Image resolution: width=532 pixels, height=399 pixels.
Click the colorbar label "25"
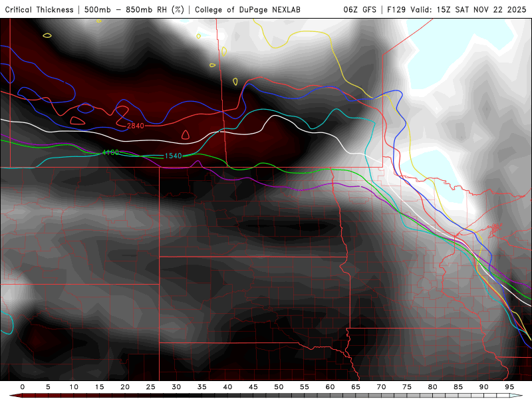click(x=151, y=387)
